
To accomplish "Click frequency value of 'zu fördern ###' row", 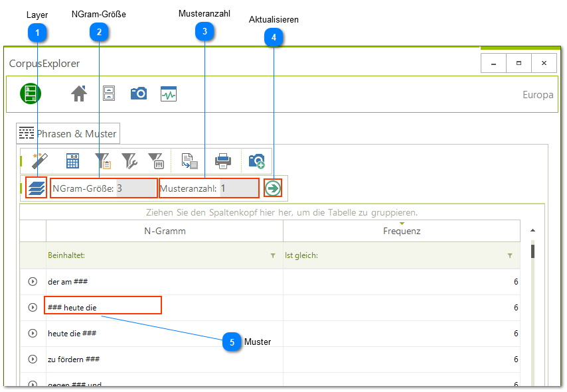I will (x=516, y=359).
